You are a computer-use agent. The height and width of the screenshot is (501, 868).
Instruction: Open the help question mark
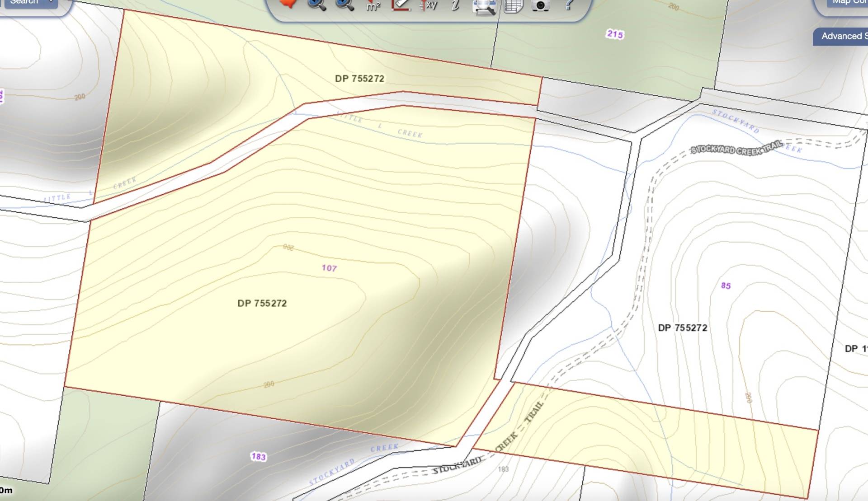(x=569, y=5)
